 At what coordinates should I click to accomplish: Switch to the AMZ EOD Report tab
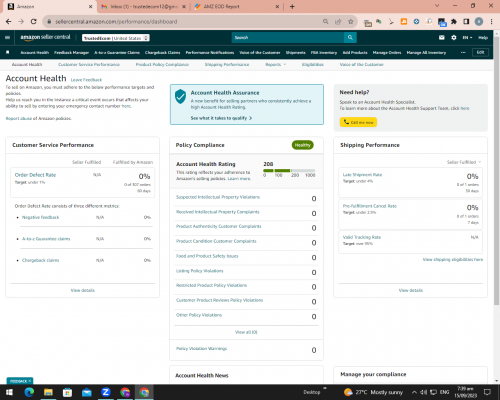tap(237, 6)
